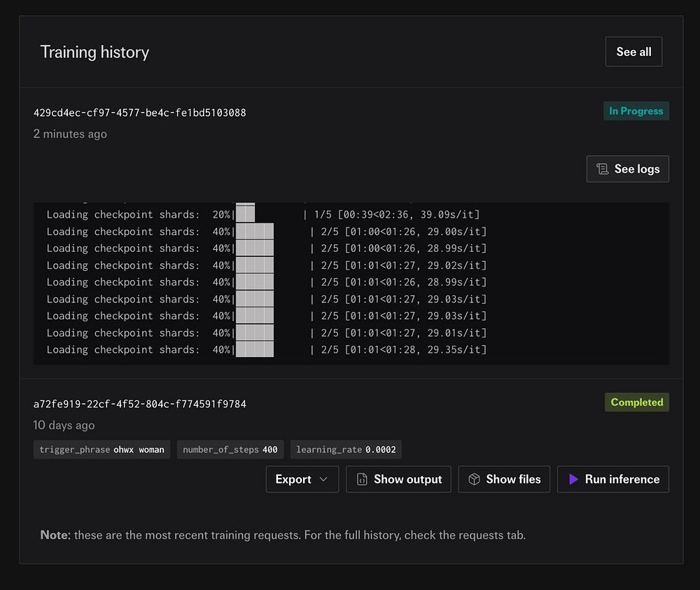This screenshot has width=700, height=590.
Task: Click the scroll icon in See logs
Action: click(x=602, y=169)
